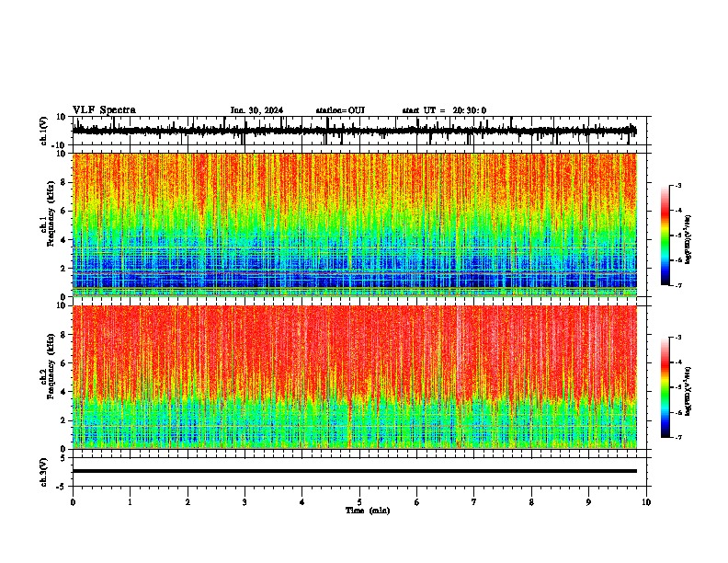Viewport: 728px width, 563px height.
Task: Click the "-7" label on ch.1 color bar
Action: point(677,285)
